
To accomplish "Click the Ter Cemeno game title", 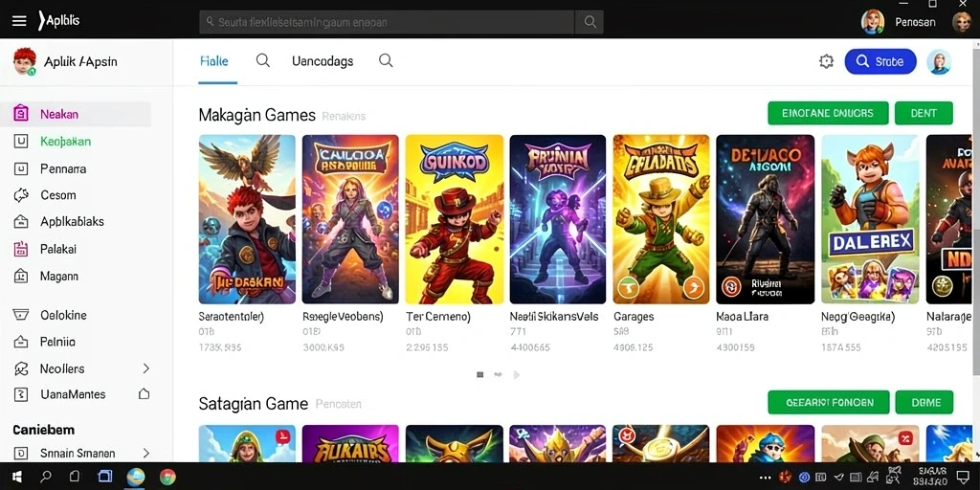I will pyautogui.click(x=438, y=316).
